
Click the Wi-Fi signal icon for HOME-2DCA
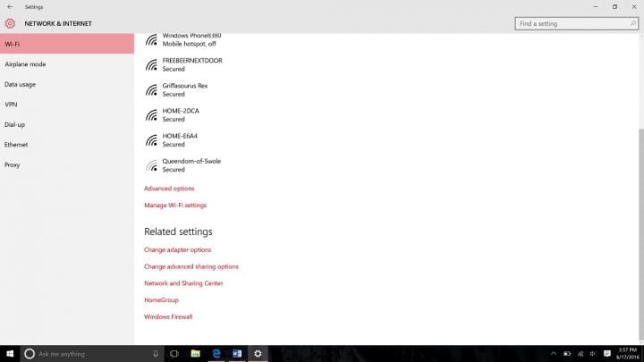point(151,115)
